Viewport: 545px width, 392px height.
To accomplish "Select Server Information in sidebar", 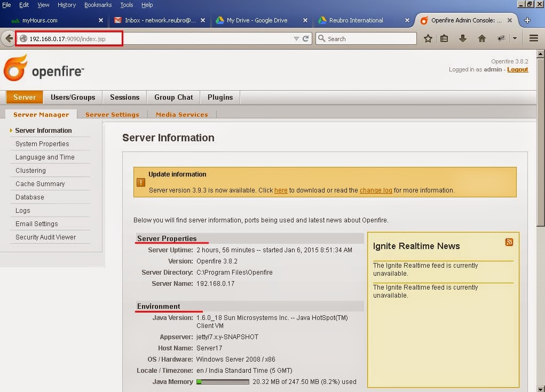I will tap(43, 131).
